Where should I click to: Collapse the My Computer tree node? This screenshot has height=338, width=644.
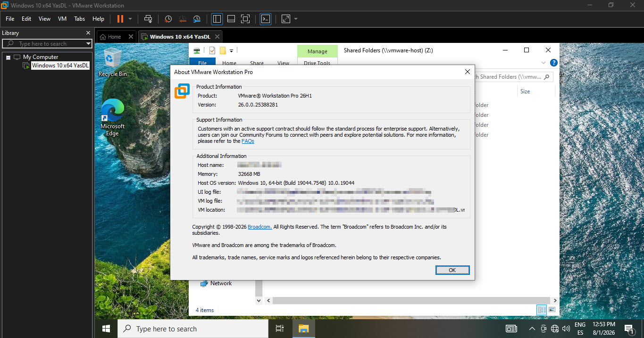[8, 57]
